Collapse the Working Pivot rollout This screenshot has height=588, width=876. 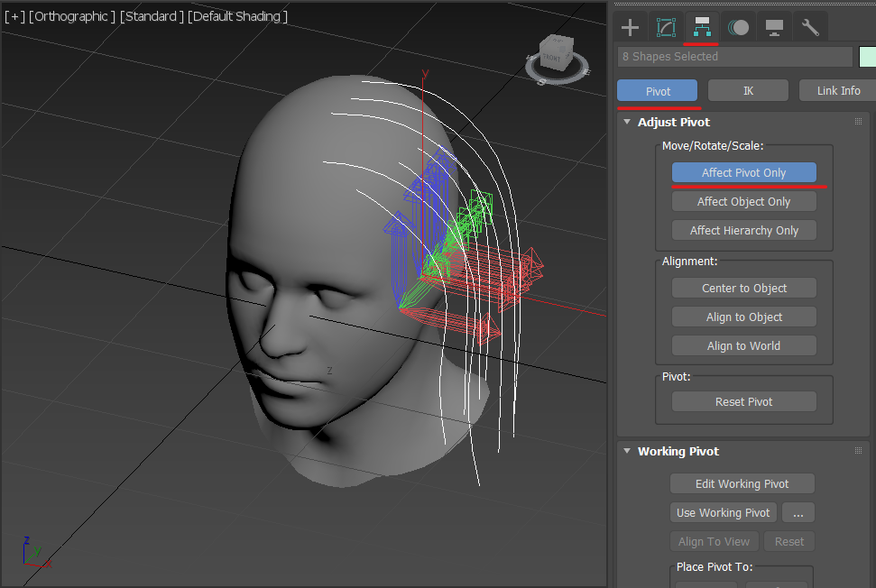[678, 451]
